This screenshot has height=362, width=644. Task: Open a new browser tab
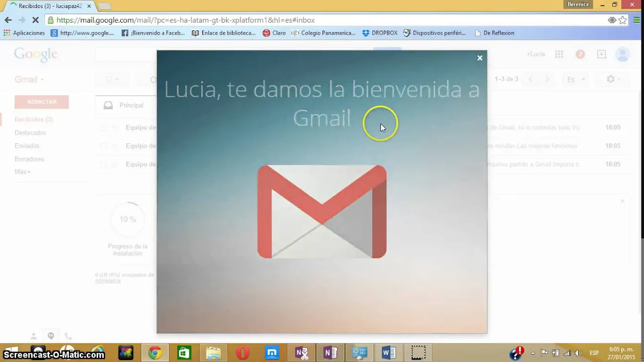[104, 6]
